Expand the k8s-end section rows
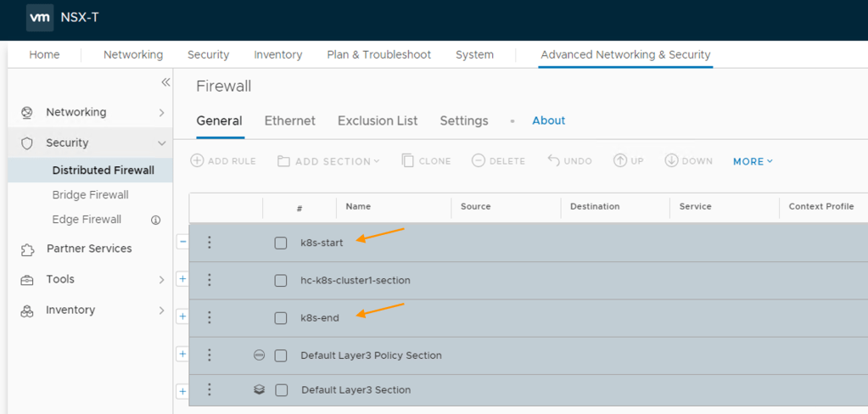This screenshot has height=414, width=868. (182, 316)
